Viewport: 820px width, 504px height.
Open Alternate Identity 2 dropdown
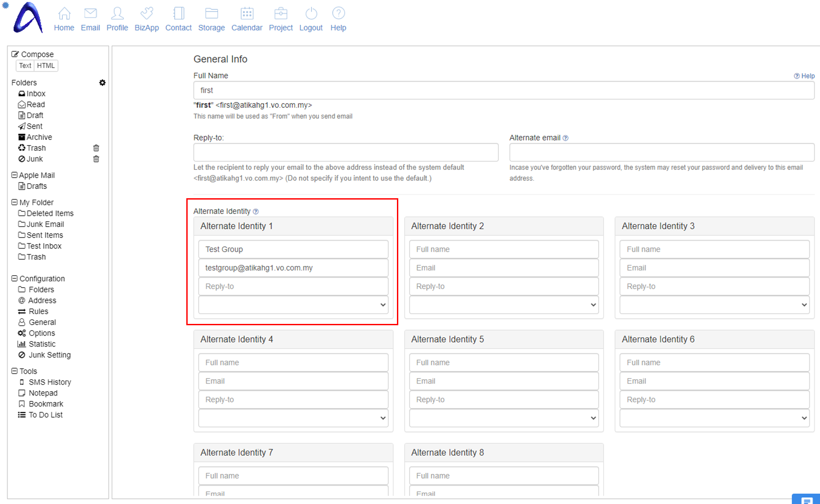click(x=504, y=305)
